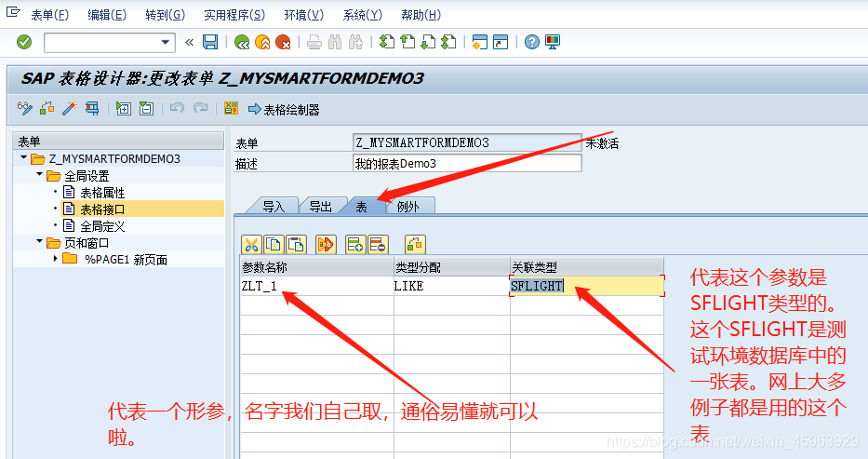Click the Copy icon above the table
The image size is (868, 459).
274,244
